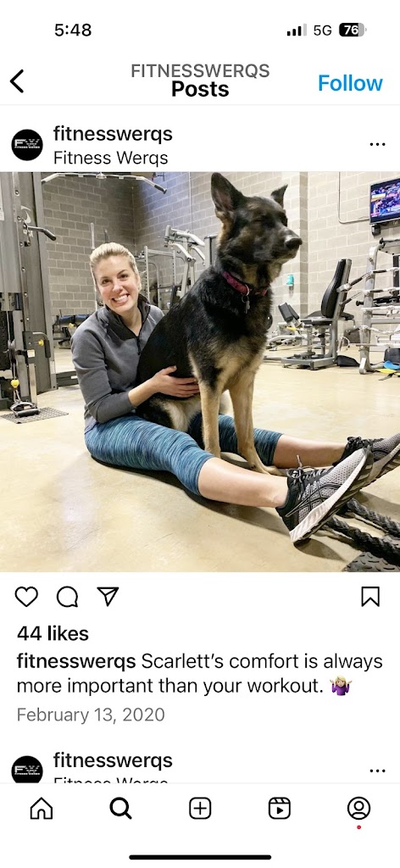Screen dimensions: 400x868
Task: Open the Fitness Werqs location label
Action: 111,158
